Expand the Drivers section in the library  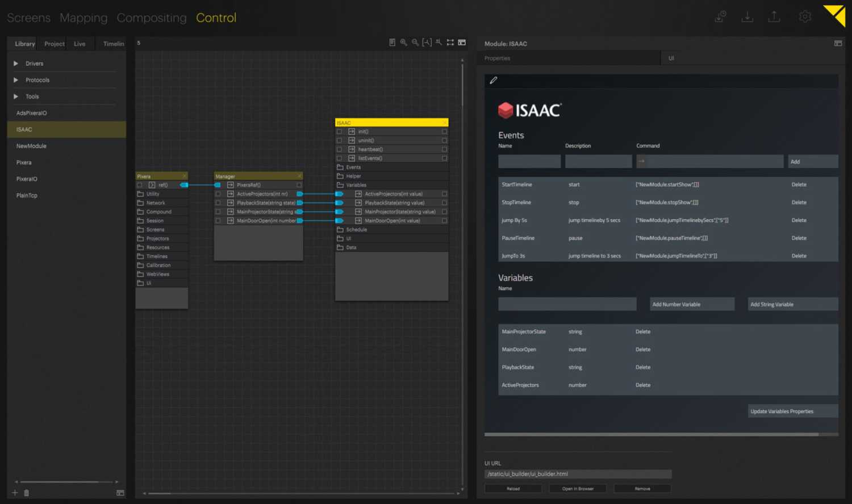pyautogui.click(x=15, y=63)
